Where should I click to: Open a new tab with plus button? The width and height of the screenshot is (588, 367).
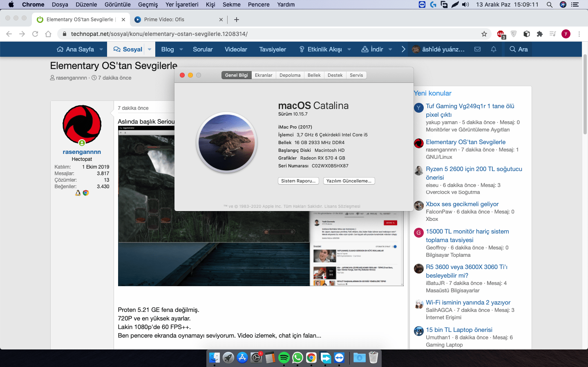click(x=237, y=20)
